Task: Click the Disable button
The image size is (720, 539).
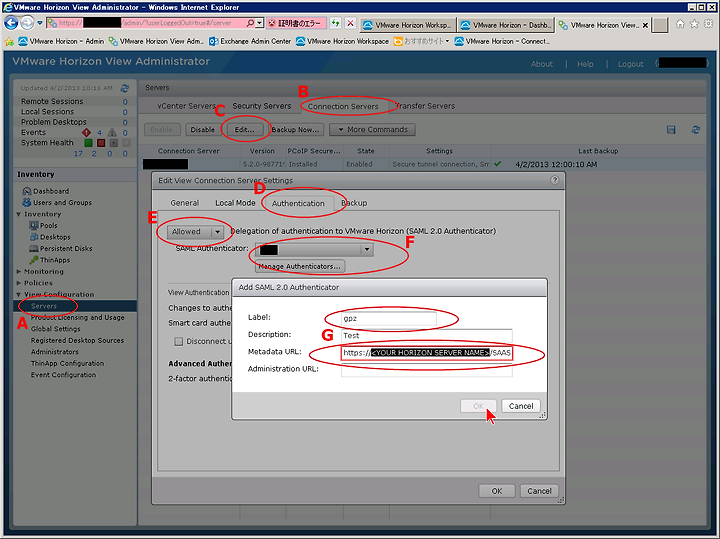Action: (202, 129)
